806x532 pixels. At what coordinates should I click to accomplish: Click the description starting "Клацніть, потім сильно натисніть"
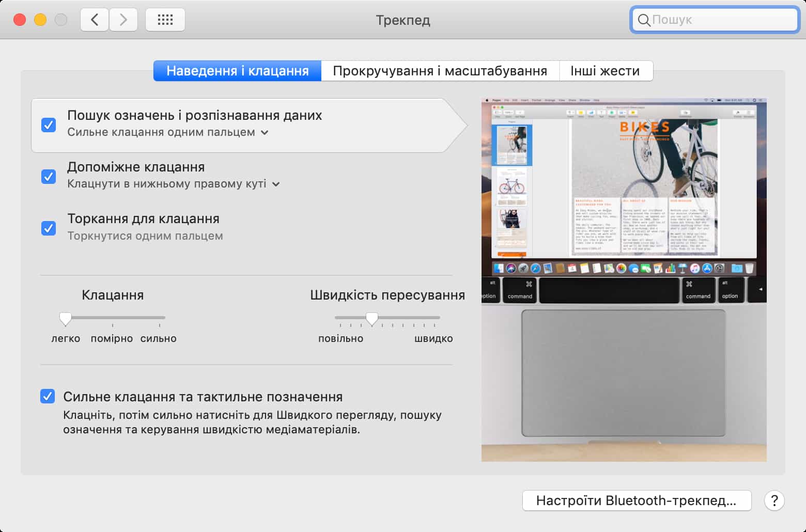252,423
